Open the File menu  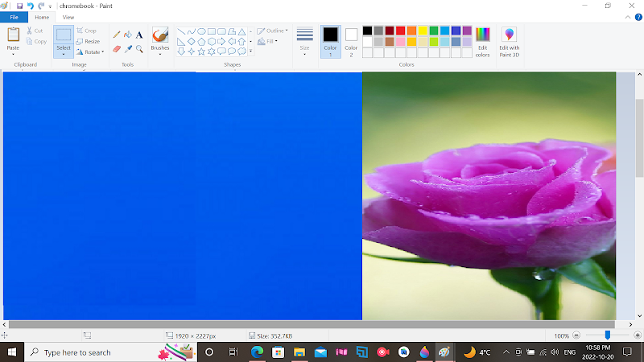click(14, 17)
